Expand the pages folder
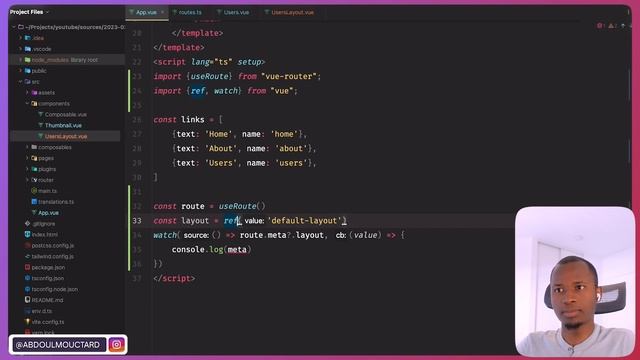640x360 pixels. click(x=27, y=158)
